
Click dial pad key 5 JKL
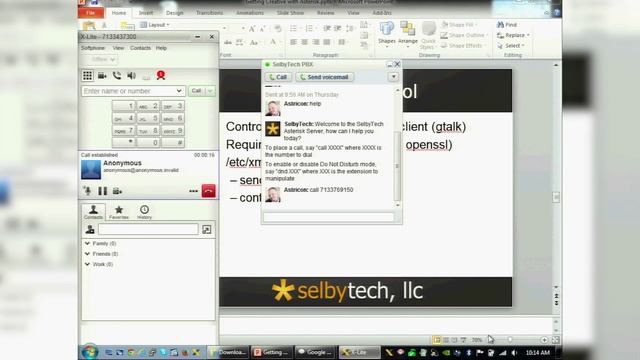[x=148, y=118]
